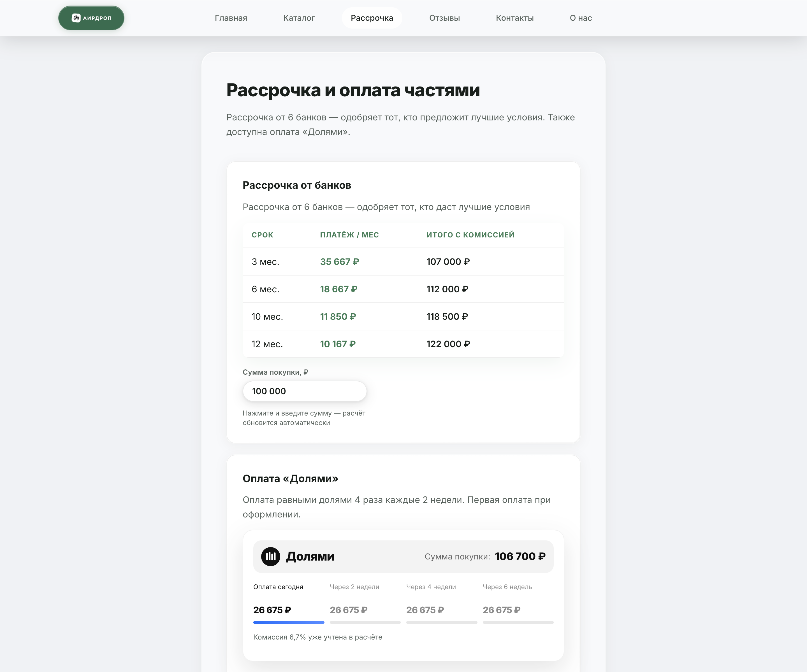The image size is (807, 672).
Task: Click the 26 675 ₽ amount under Оплата сегодня
Action: coord(272,610)
